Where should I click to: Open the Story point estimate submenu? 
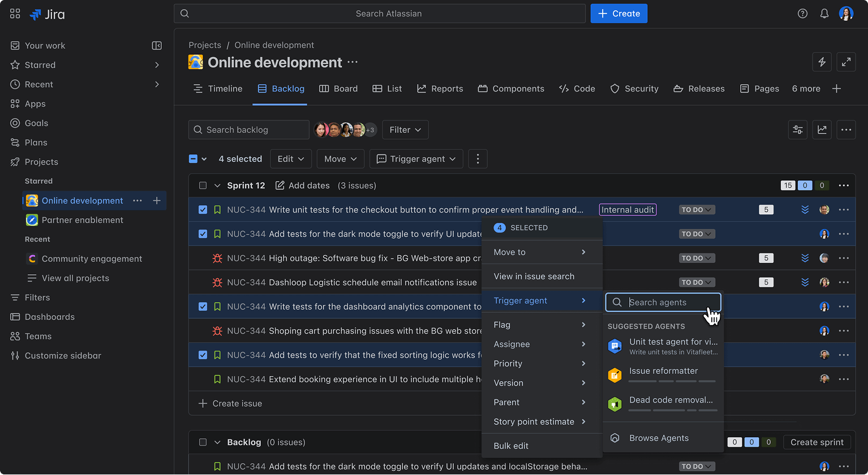[541, 422]
